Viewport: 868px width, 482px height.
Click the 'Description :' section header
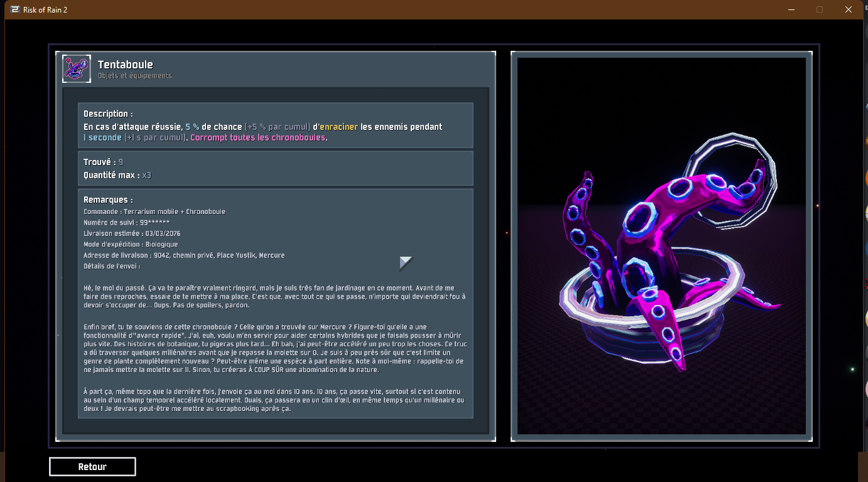[108, 114]
